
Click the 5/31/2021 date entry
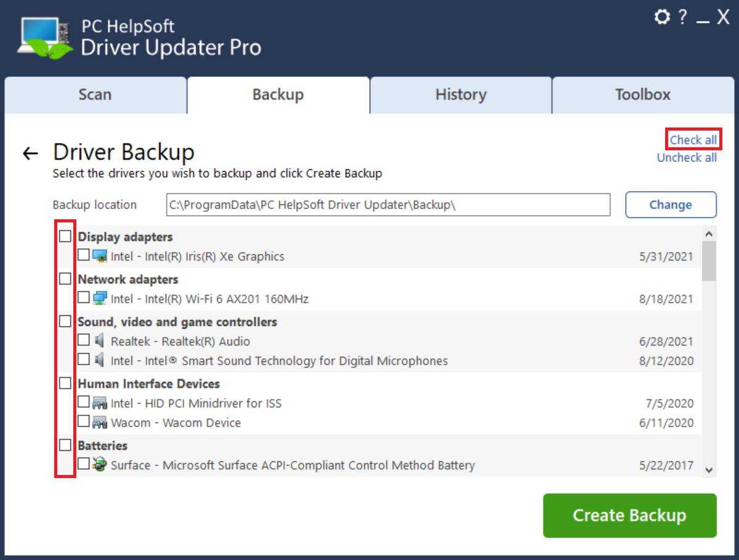point(666,257)
